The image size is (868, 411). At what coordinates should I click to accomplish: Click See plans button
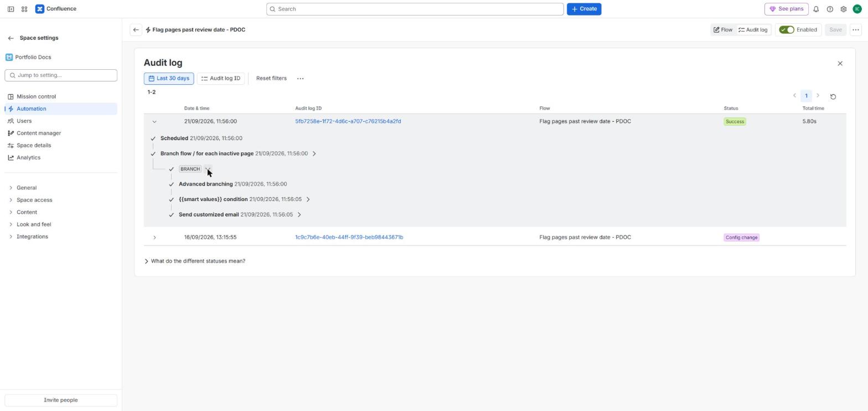(786, 9)
